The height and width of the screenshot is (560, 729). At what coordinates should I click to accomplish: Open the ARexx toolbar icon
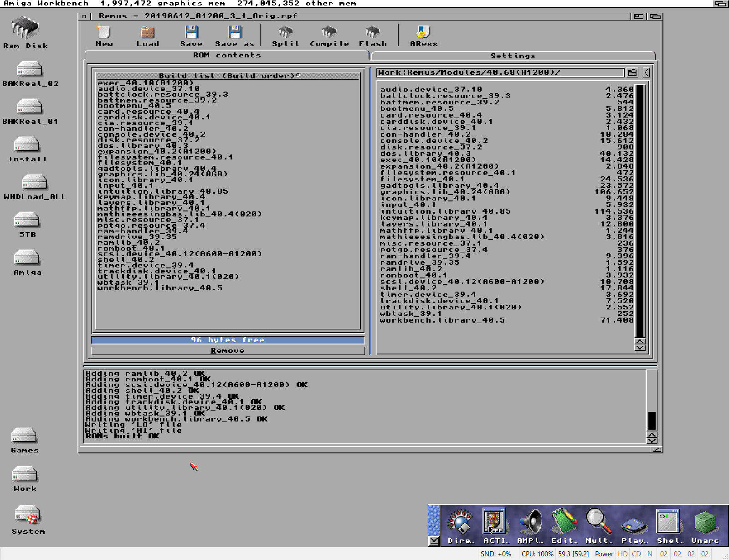pos(424,36)
